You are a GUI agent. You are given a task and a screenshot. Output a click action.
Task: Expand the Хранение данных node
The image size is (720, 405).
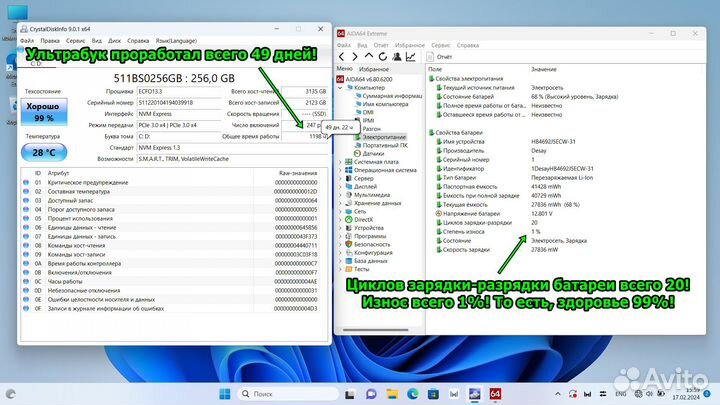[340, 203]
